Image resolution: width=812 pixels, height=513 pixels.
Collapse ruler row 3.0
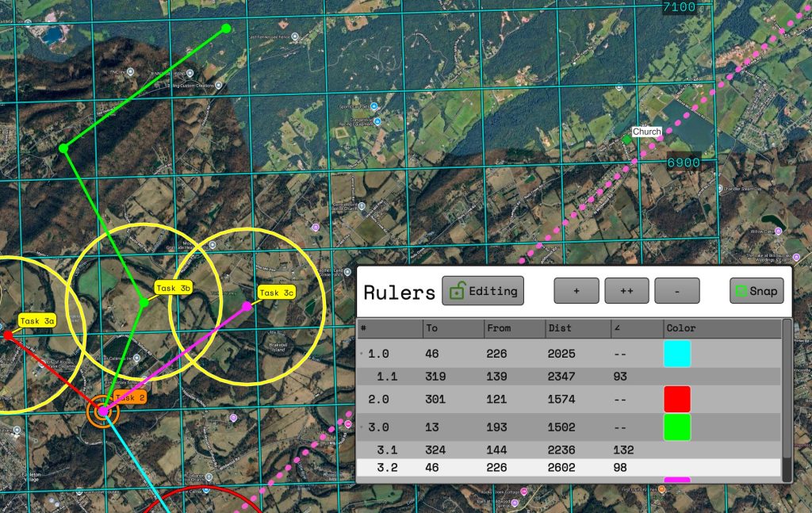click(363, 427)
